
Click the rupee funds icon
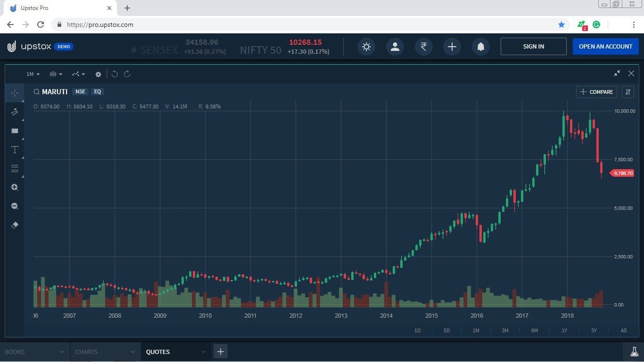(423, 47)
